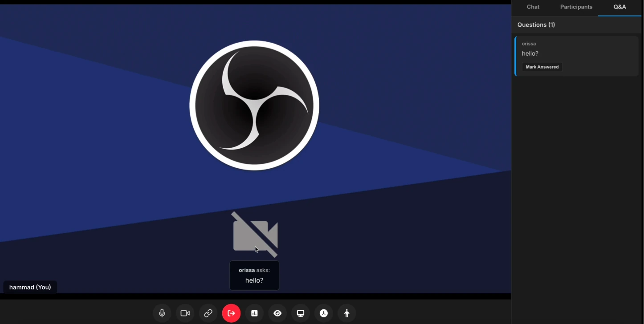Click the Questions (1) header
Image resolution: width=644 pixels, height=324 pixels.
536,25
